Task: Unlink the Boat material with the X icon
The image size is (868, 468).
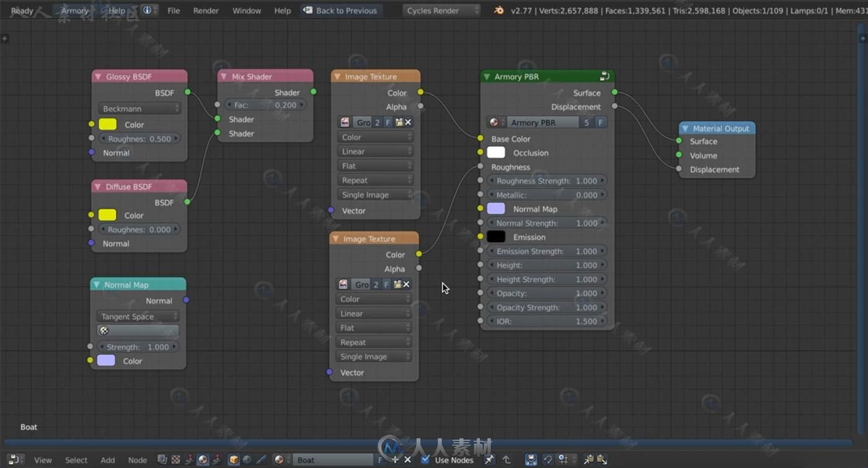Action: pyautogui.click(x=407, y=460)
